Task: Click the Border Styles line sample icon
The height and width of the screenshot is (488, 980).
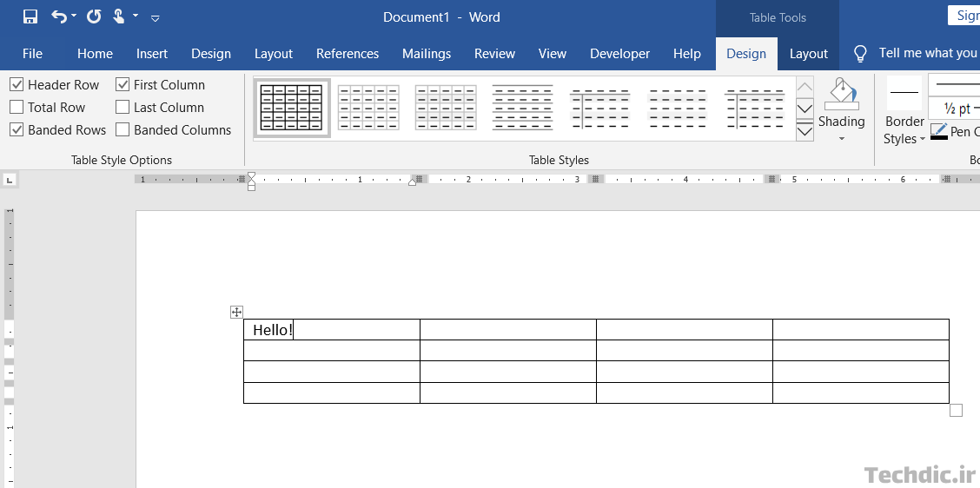Action: point(904,93)
